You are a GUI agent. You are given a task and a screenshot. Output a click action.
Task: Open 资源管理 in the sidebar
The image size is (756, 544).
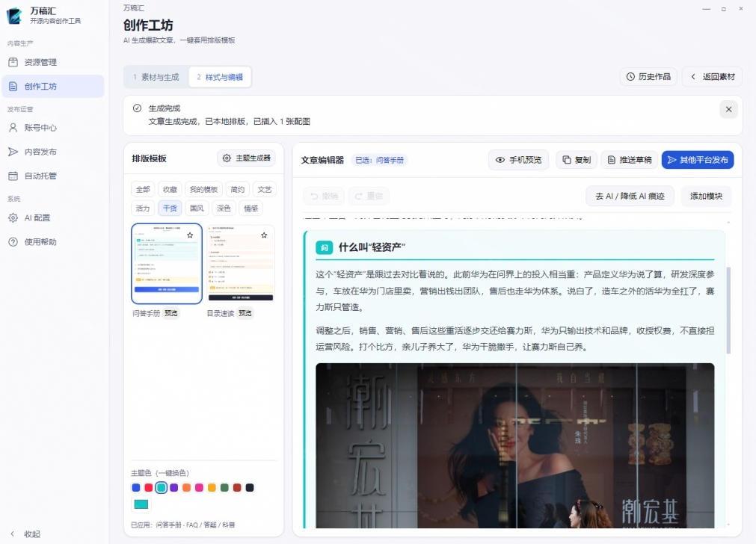[52, 62]
